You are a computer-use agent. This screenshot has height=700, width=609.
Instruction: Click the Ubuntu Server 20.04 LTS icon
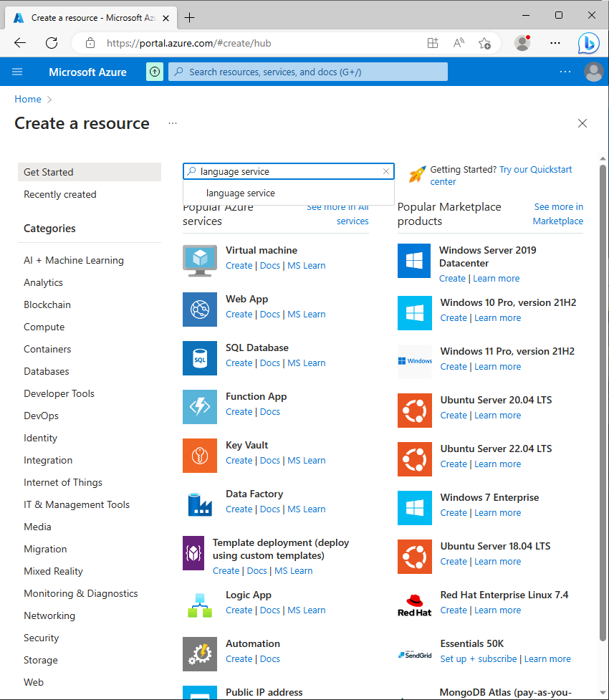tap(415, 411)
